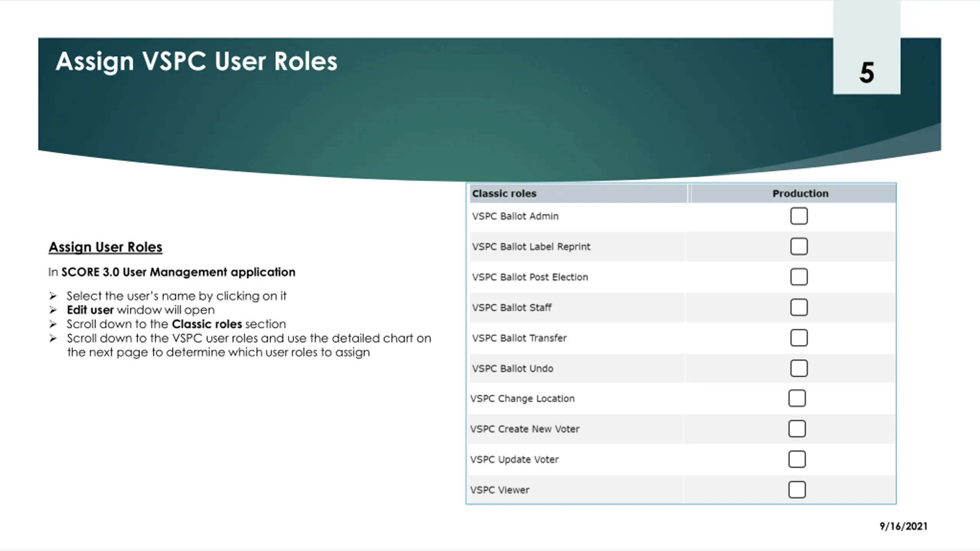The width and height of the screenshot is (980, 551).
Task: Check VSPC Update Voter checkbox
Action: [797, 459]
